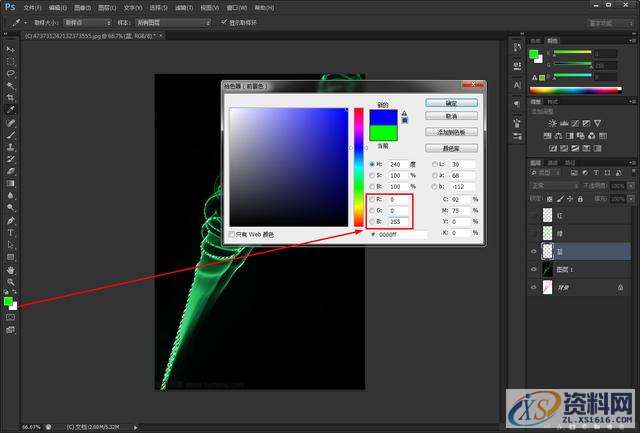Image resolution: width=640 pixels, height=433 pixels.
Task: Select the Lasso tool in toolbar
Action: pos(10,73)
